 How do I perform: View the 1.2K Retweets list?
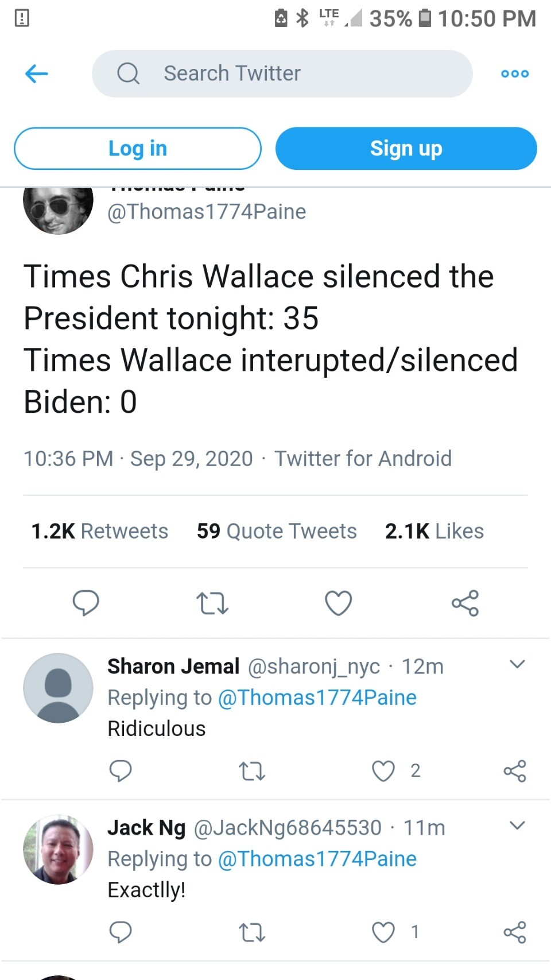(100, 531)
